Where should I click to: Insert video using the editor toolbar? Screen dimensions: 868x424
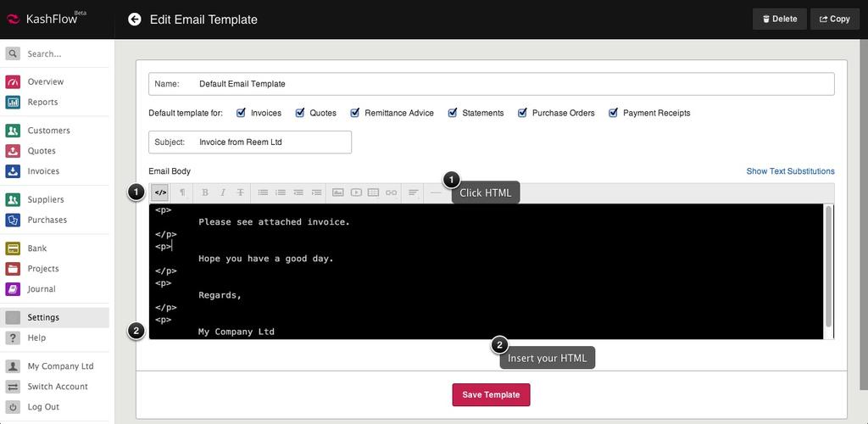coord(356,192)
